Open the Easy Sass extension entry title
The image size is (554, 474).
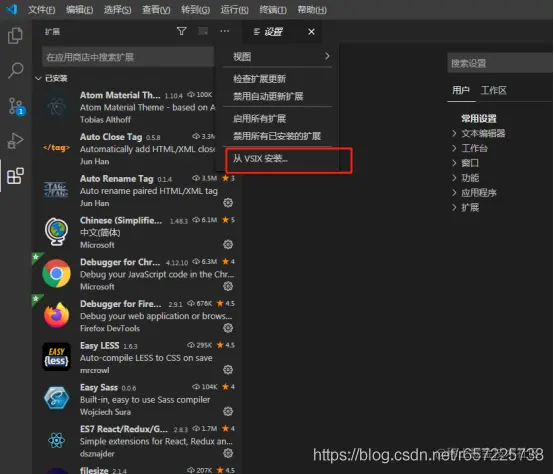99,387
